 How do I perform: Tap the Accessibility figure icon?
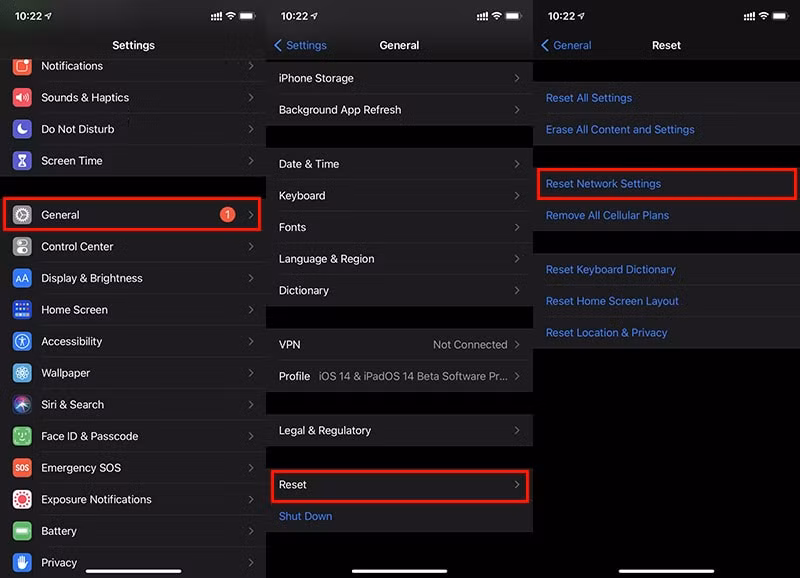(22, 341)
